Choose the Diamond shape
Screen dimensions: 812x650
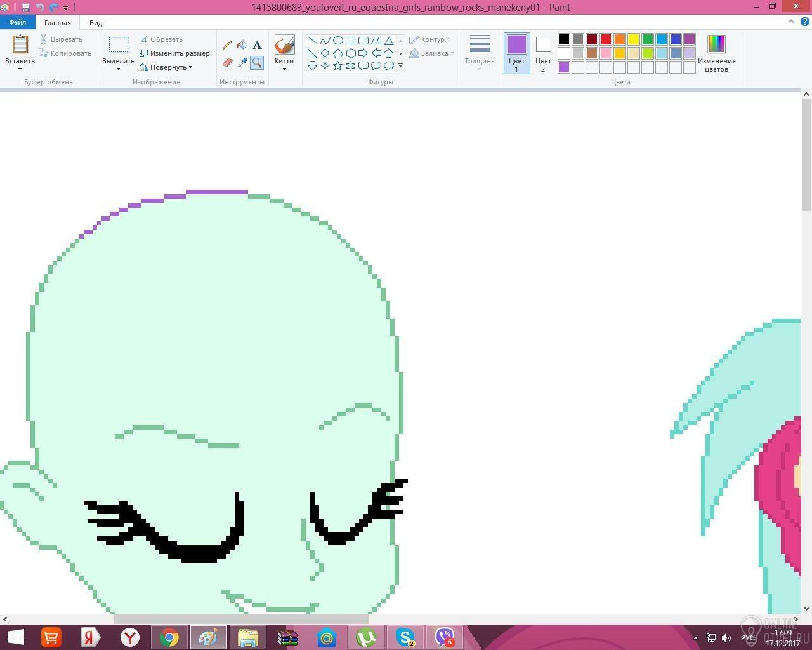coord(325,53)
